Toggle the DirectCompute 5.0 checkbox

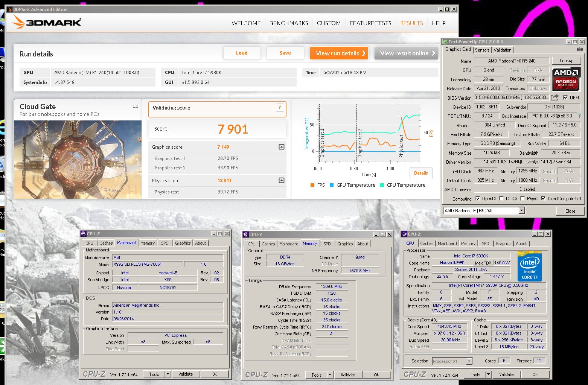[x=543, y=199]
